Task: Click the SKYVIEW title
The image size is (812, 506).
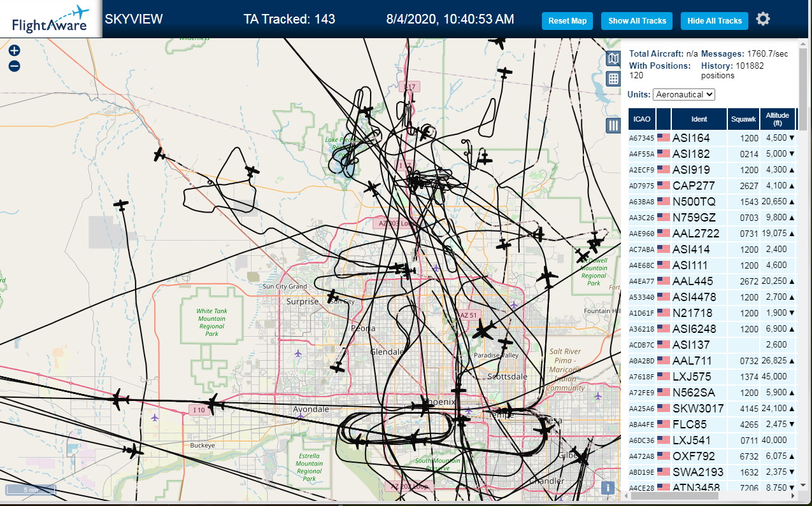Action: coord(134,19)
